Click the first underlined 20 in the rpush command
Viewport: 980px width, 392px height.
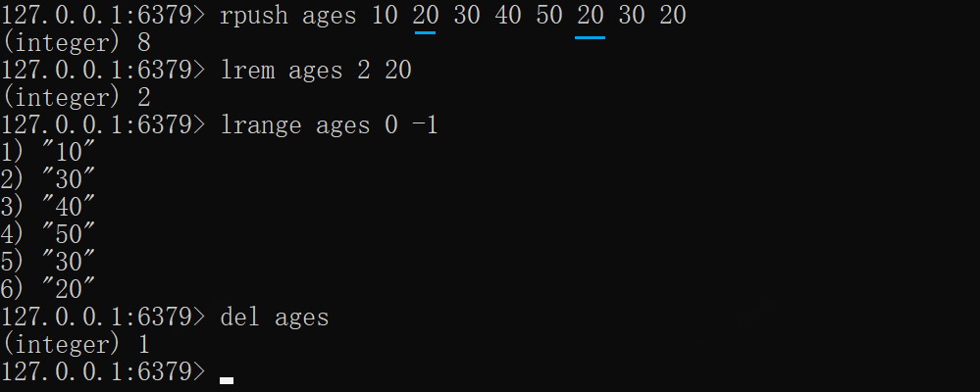pos(426,16)
